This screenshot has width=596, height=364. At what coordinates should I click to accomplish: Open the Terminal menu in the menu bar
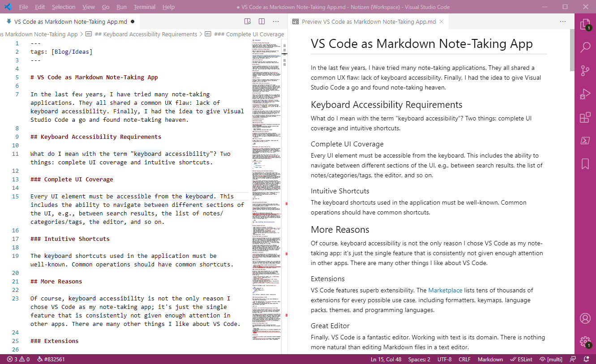coord(144,7)
